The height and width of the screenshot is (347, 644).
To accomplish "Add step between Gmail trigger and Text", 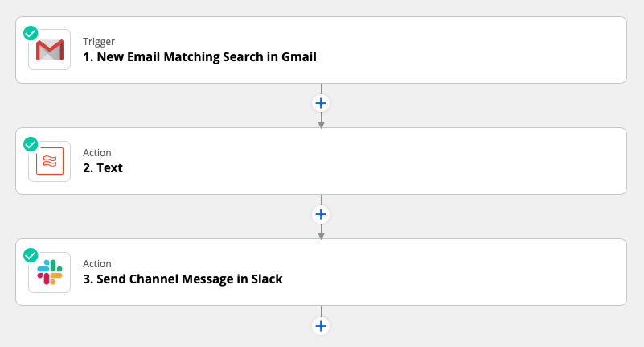I will point(321,103).
